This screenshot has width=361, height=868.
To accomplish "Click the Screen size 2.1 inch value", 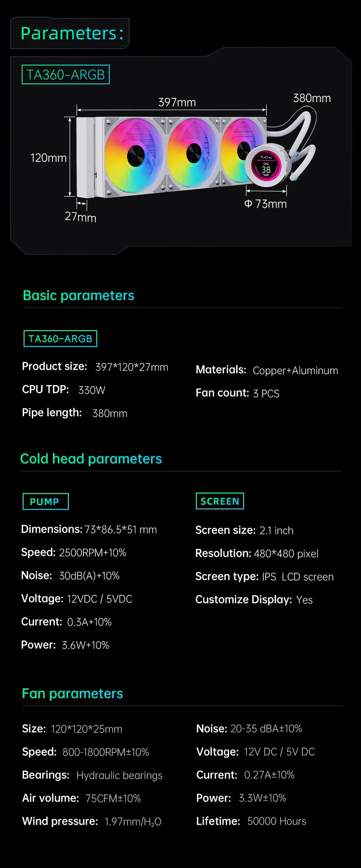I will 276,531.
